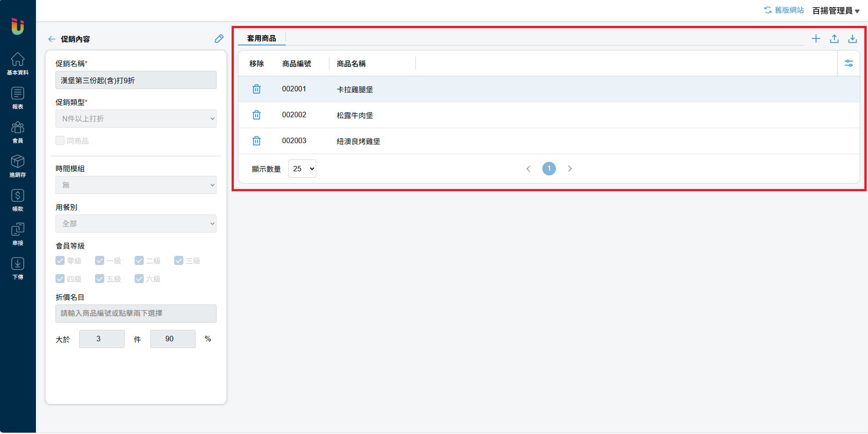Click the 折價名目 input field
The width and height of the screenshot is (868, 434).
point(136,313)
